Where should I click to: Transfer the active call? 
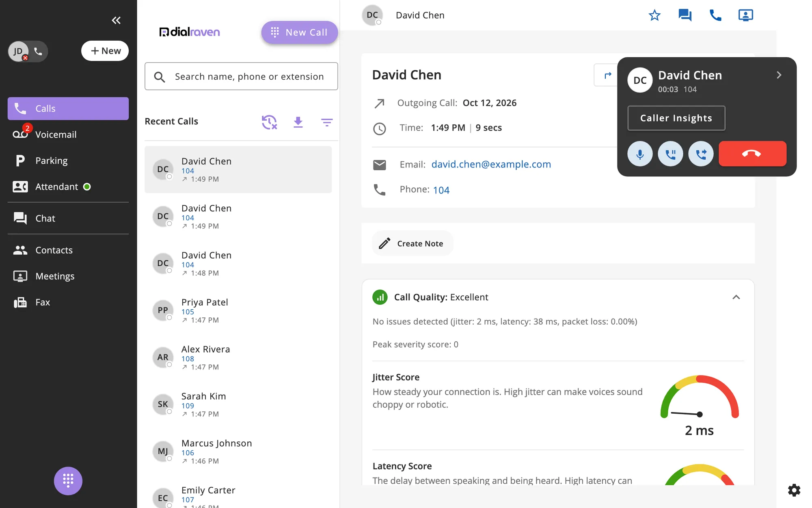pyautogui.click(x=701, y=154)
